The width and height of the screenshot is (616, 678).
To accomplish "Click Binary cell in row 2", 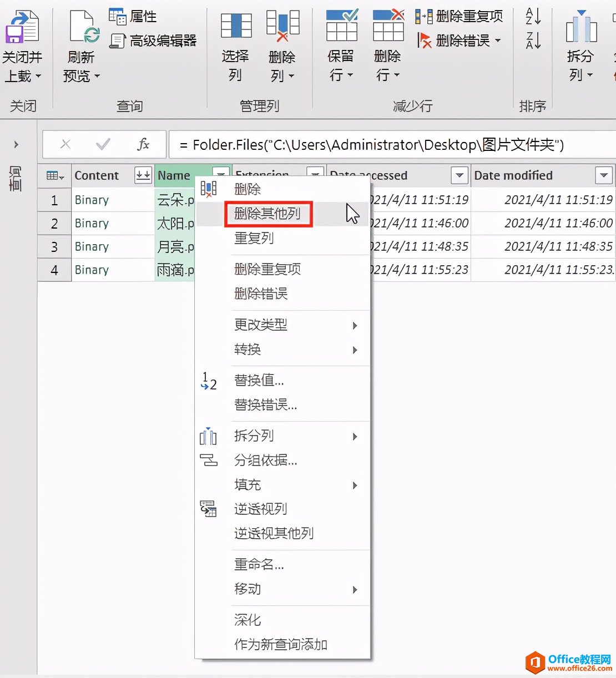I will click(113, 224).
